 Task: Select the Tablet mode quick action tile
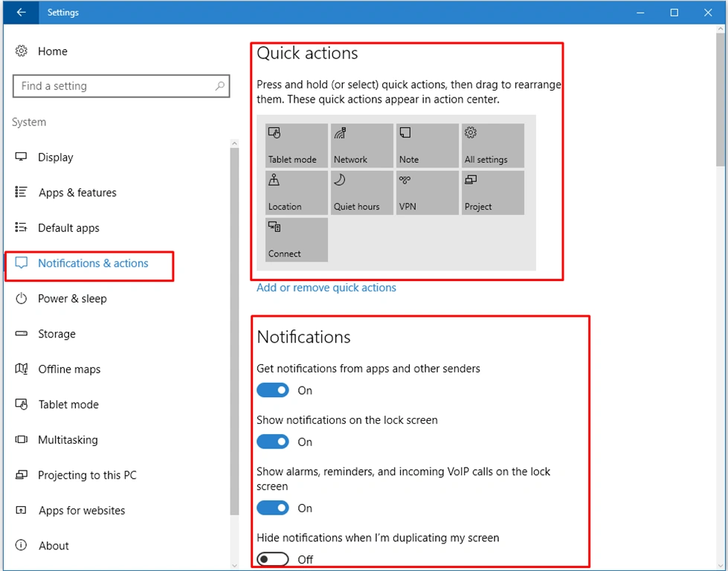tap(296, 145)
